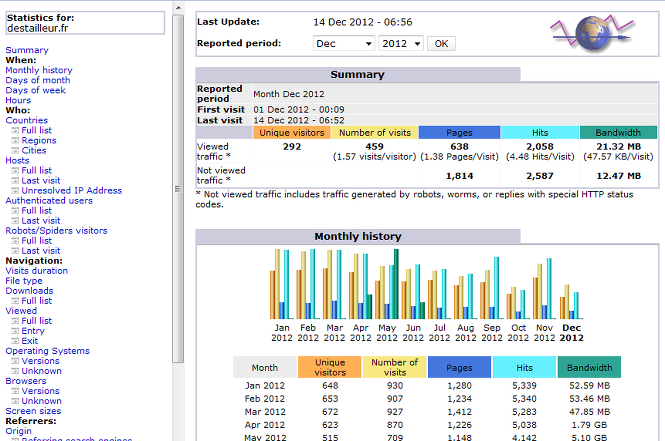Click the icon beside Cities link
The height and width of the screenshot is (441, 665).
[15, 150]
